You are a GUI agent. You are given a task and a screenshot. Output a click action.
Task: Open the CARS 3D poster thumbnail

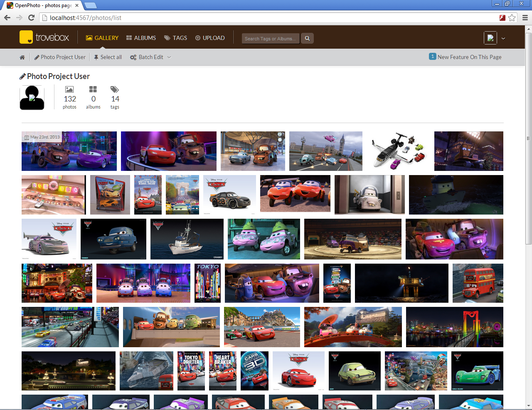pyautogui.click(x=254, y=371)
